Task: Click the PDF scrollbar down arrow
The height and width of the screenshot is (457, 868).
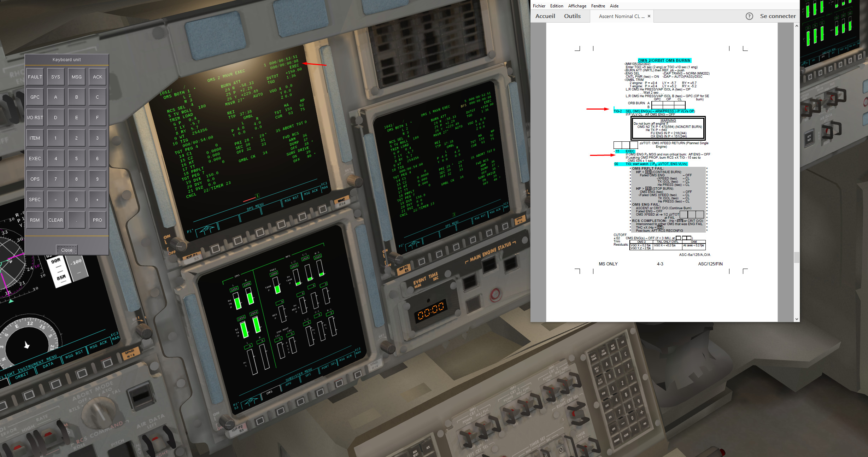Action: tap(797, 319)
